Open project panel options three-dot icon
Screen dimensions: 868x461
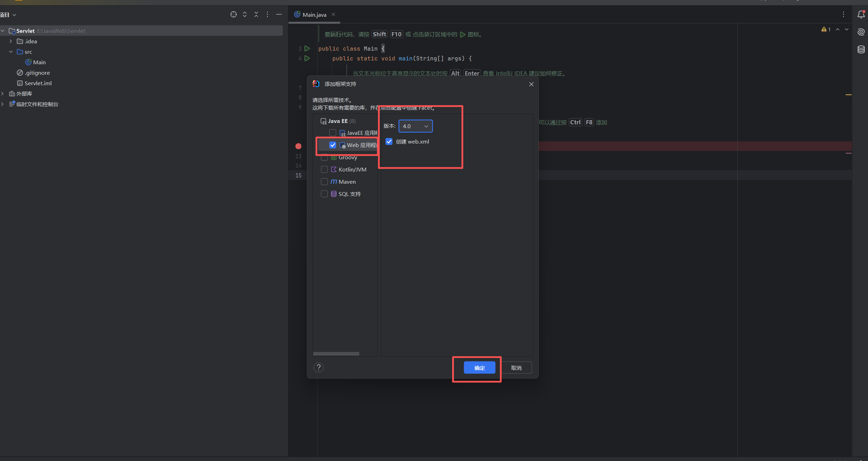(267, 14)
